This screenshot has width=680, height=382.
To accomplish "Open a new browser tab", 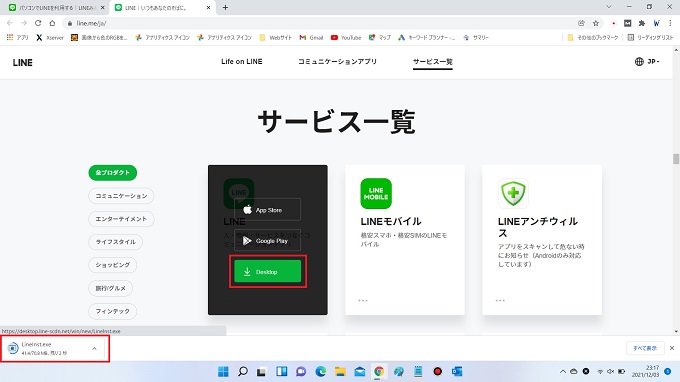I will pyautogui.click(x=226, y=7).
